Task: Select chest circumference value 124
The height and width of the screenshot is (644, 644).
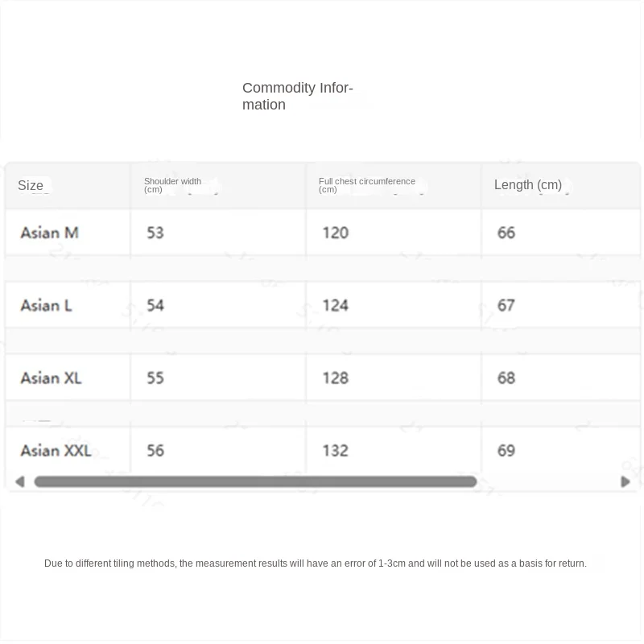Action: click(335, 306)
